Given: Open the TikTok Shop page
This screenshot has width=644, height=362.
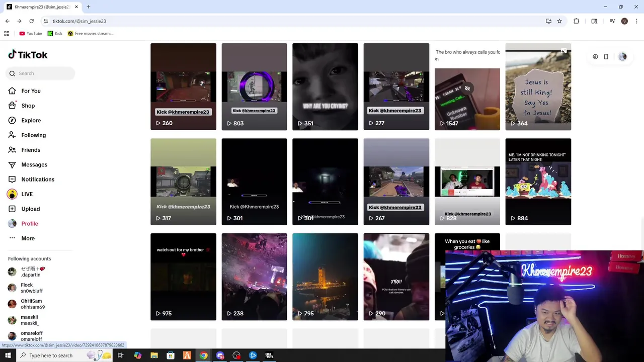Looking at the screenshot, I should tap(28, 106).
